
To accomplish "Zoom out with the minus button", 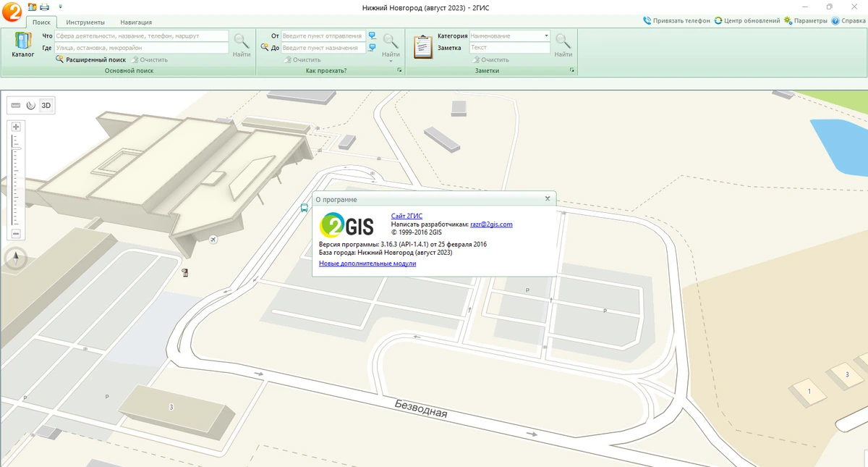I will point(16,234).
